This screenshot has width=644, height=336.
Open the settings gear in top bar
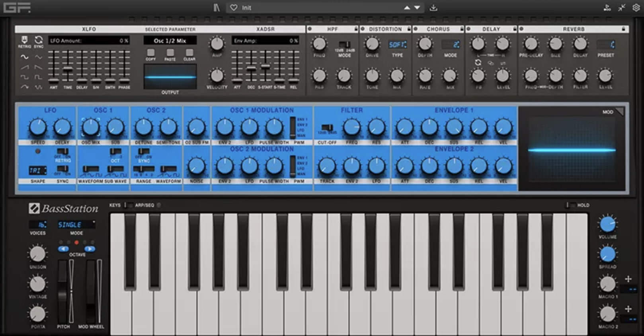click(x=636, y=8)
